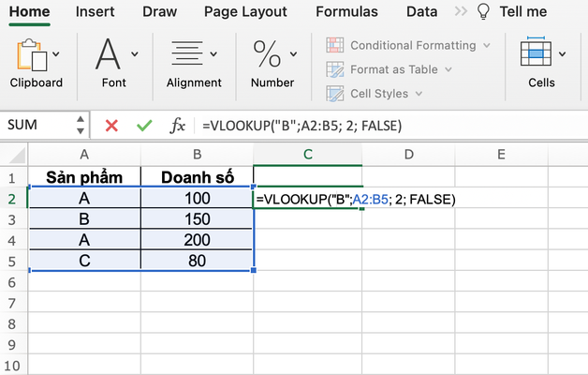The image size is (588, 375).
Task: Select cell B3 containing 150
Action: [197, 218]
